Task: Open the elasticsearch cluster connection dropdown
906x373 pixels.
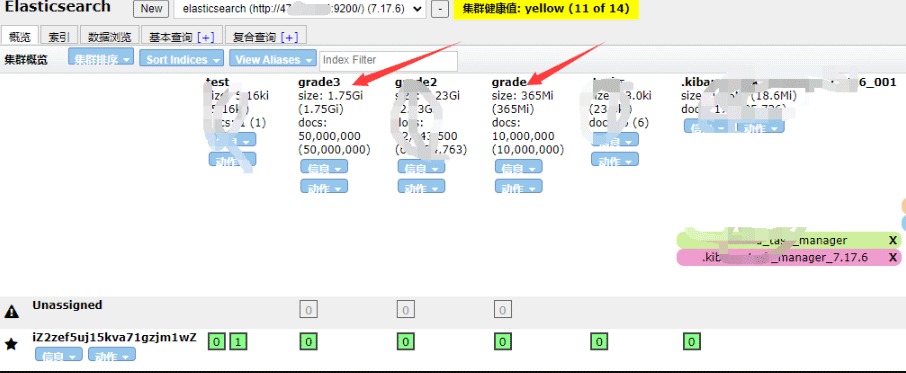Action: point(300,9)
